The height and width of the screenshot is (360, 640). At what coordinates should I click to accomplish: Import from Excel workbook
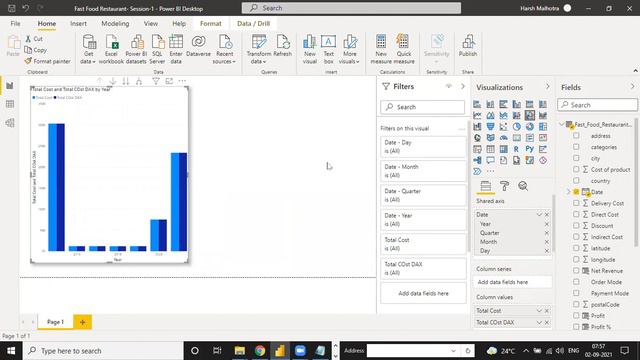(111, 50)
